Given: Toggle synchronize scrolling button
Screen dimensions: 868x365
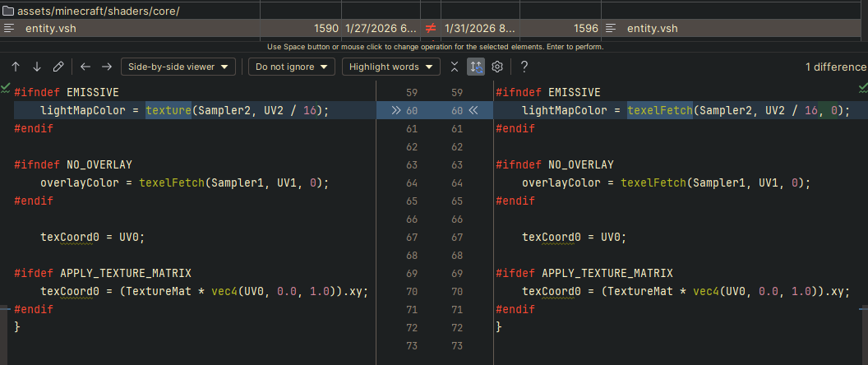Looking at the screenshot, I should pos(476,67).
